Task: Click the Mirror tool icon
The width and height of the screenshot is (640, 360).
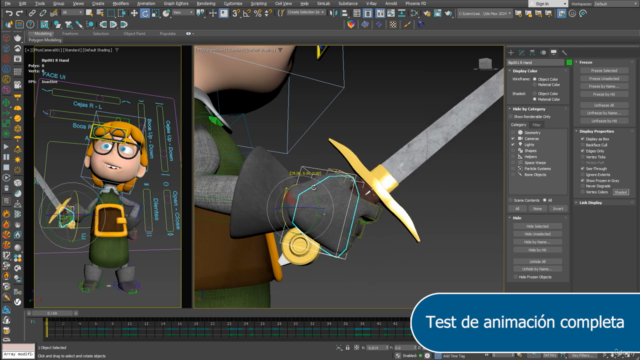Action: click(333, 13)
